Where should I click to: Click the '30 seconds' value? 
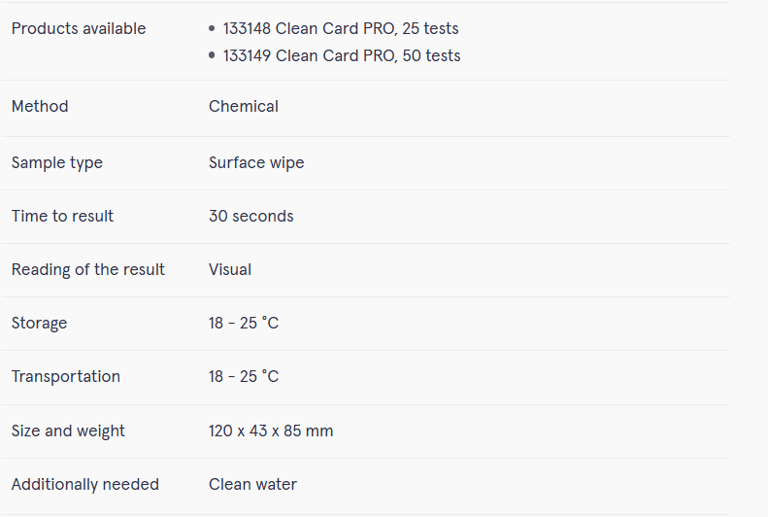(x=251, y=216)
